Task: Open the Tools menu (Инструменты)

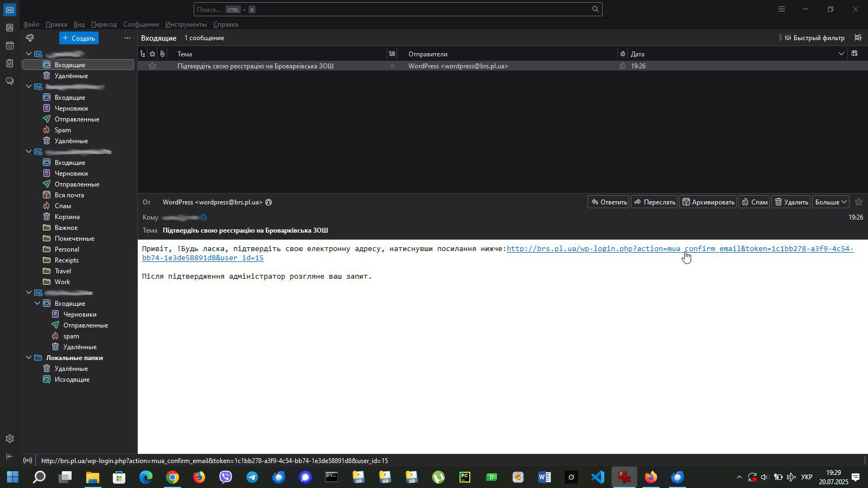Action: pos(186,24)
